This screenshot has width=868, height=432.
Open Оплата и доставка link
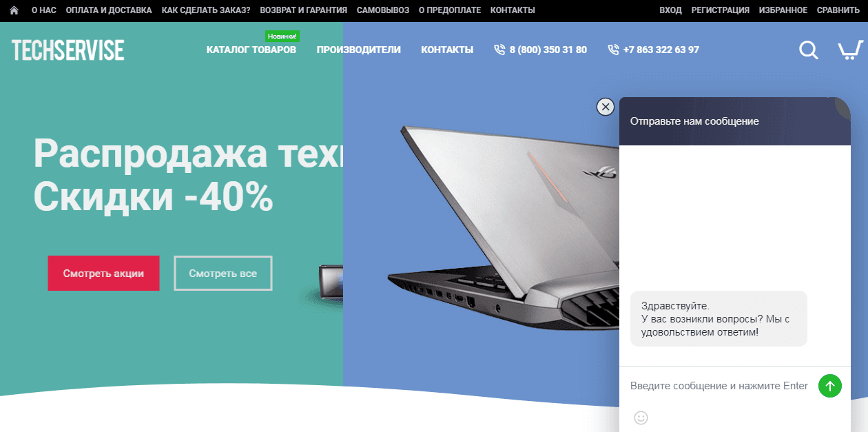tap(109, 10)
